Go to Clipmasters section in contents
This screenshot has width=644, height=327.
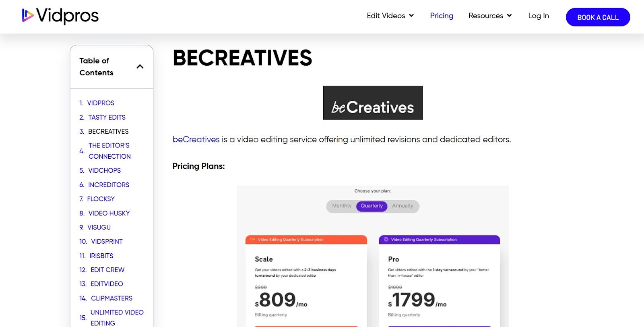[111, 298]
